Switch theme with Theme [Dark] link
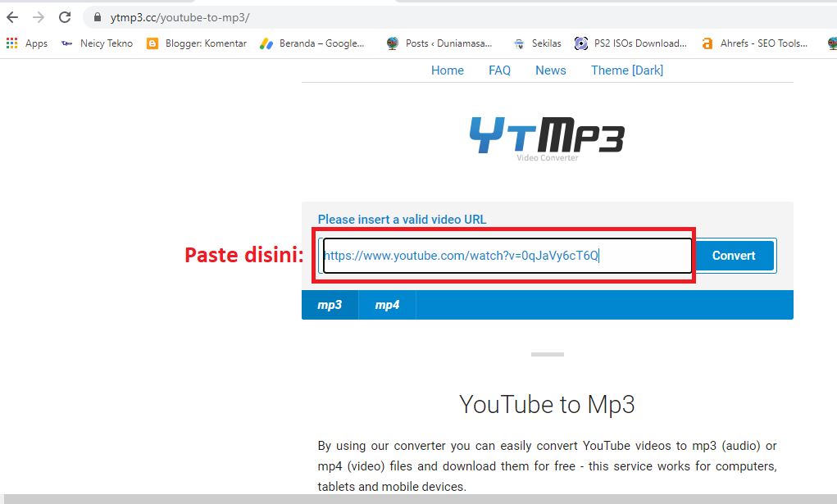Viewport: 837px width, 504px height. point(626,70)
